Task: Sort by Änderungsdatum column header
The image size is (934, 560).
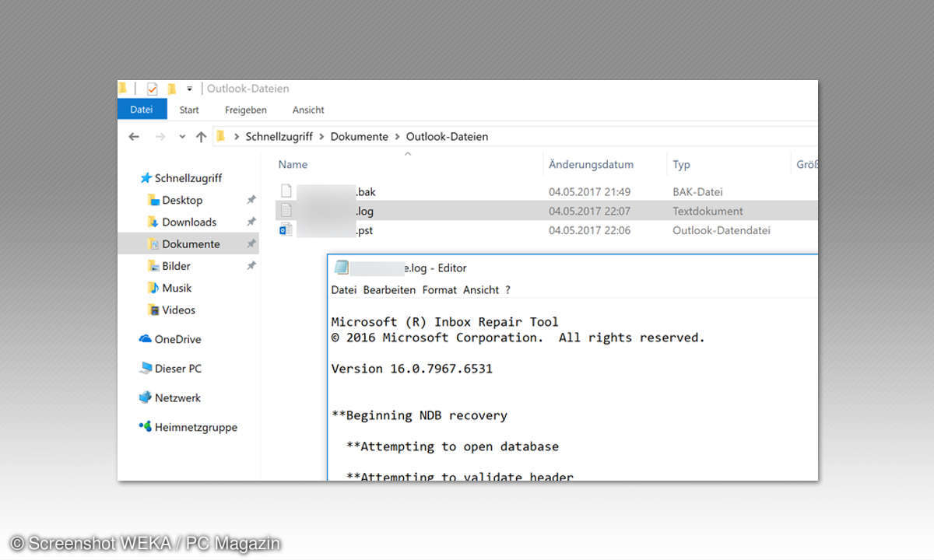Action: [x=591, y=164]
